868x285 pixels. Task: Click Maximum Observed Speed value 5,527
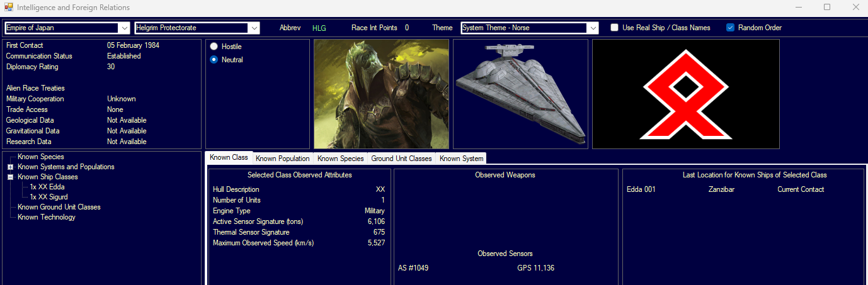click(376, 243)
